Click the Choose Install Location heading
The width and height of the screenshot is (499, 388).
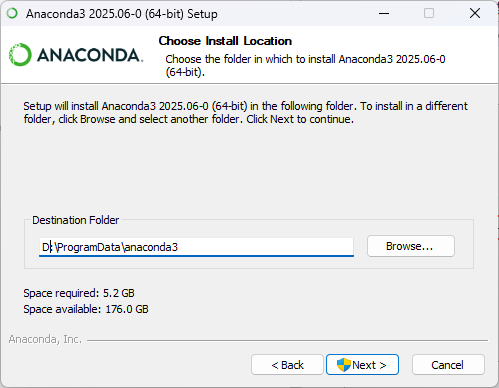[225, 41]
